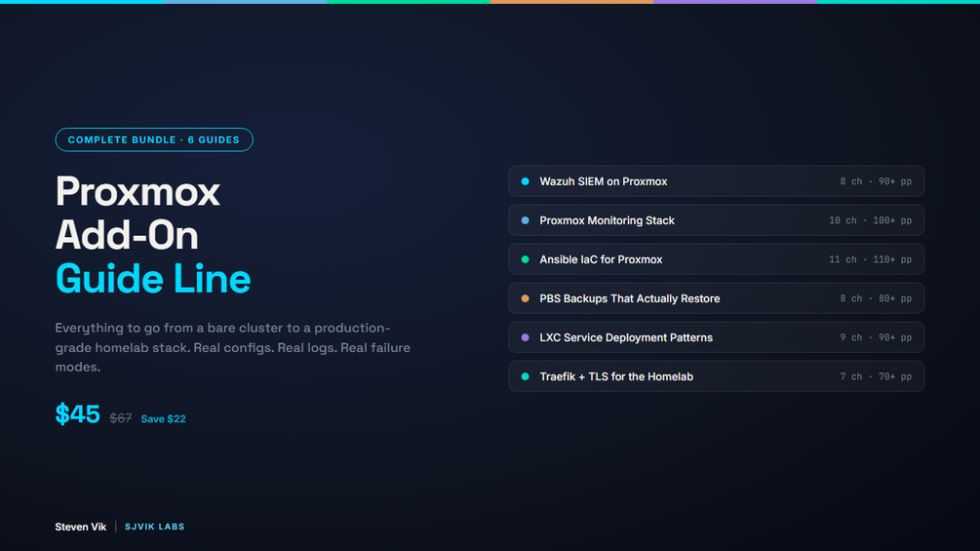Click the purple dot beside LXC Service Deployment
Screen dimensions: 980x551
[x=525, y=337]
